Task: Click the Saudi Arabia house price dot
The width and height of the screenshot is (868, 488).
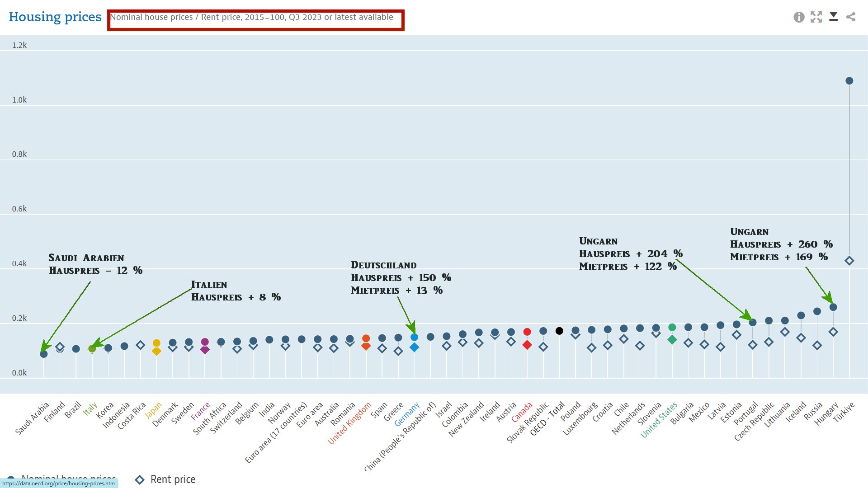Action: (x=44, y=354)
